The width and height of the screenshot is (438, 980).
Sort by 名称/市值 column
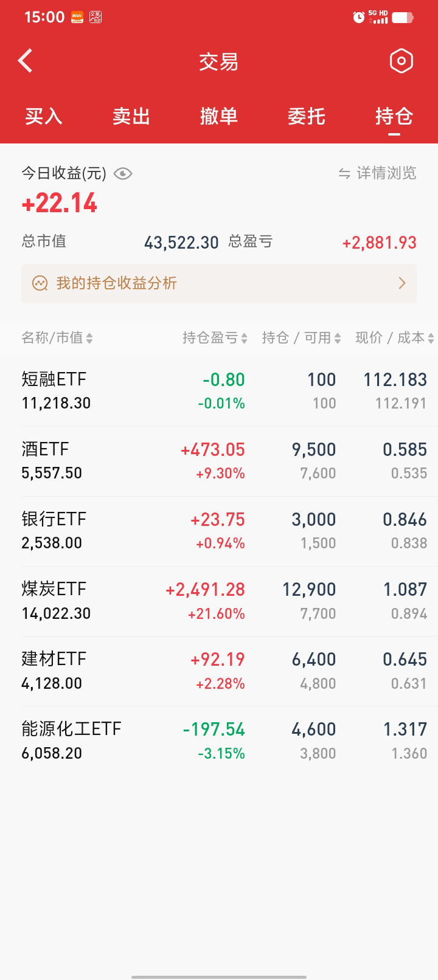coord(57,338)
